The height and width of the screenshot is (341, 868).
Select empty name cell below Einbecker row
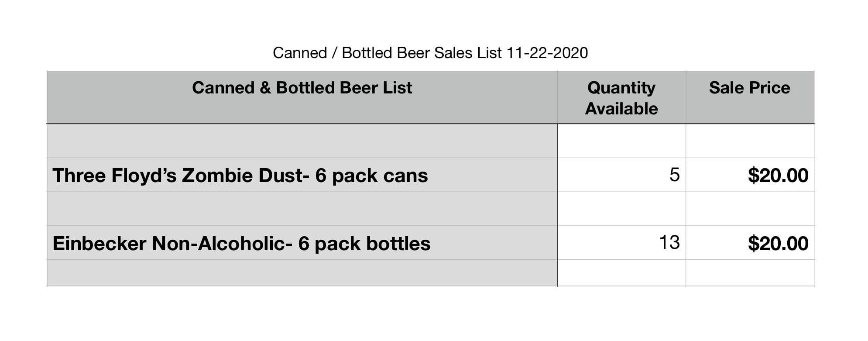point(302,273)
